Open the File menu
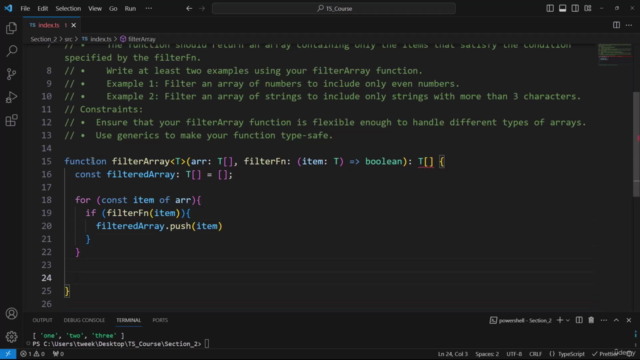The image size is (640, 360). pyautogui.click(x=25, y=8)
